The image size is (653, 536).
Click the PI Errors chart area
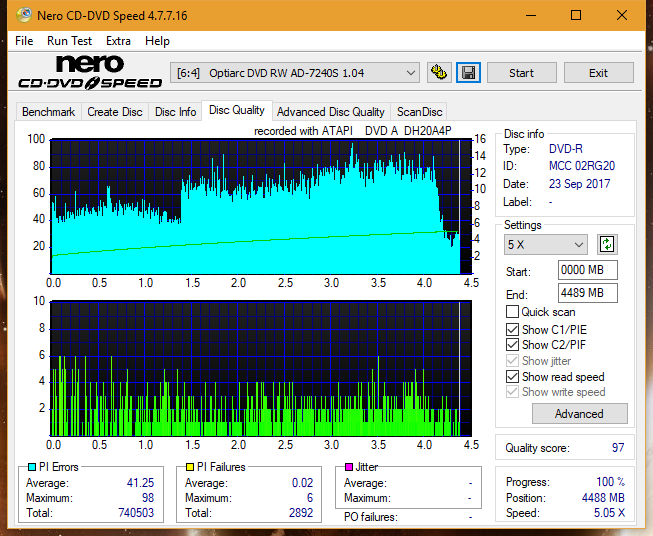pyautogui.click(x=261, y=207)
